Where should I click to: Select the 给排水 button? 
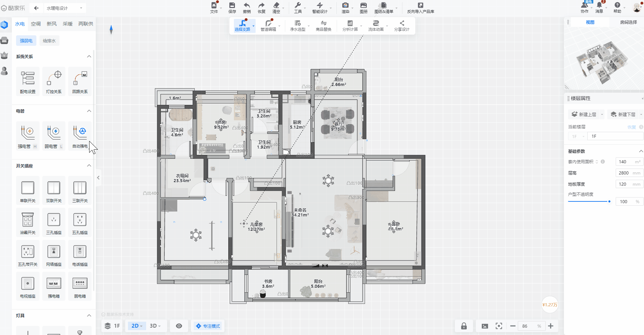coord(49,41)
